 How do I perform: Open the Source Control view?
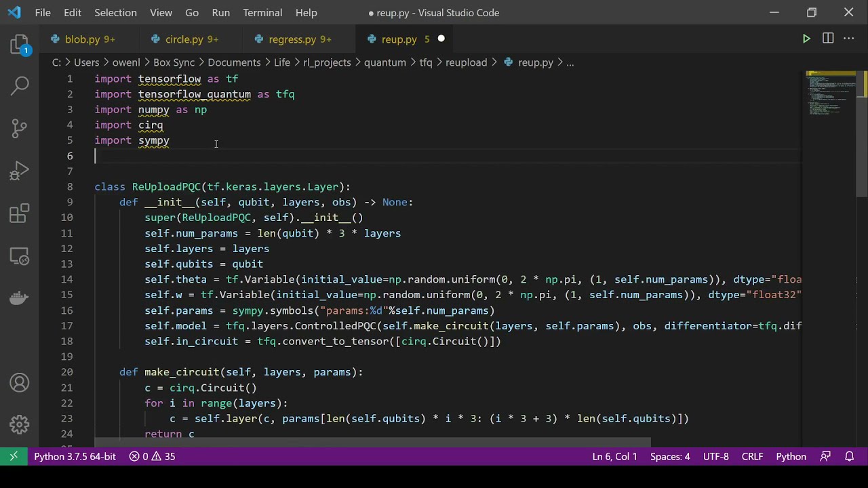(x=20, y=127)
